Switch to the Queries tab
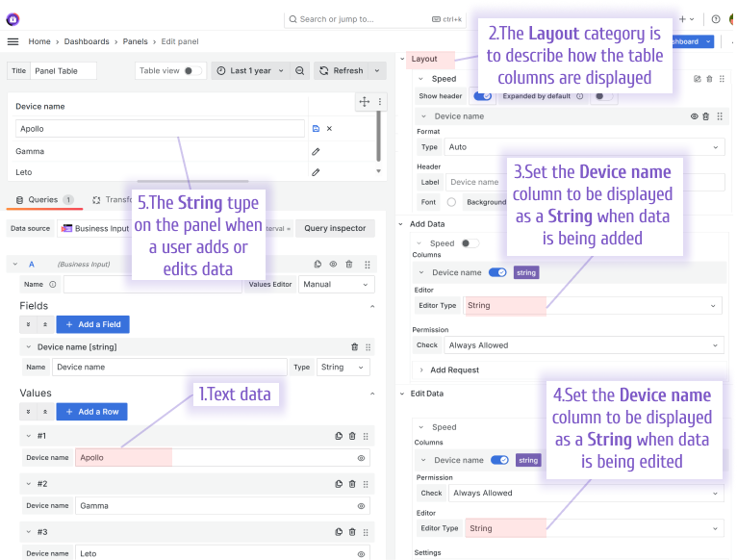This screenshot has height=560, width=737. click(42, 200)
